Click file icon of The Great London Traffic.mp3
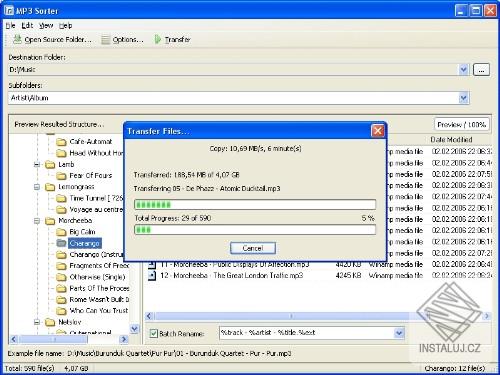 pos(152,275)
